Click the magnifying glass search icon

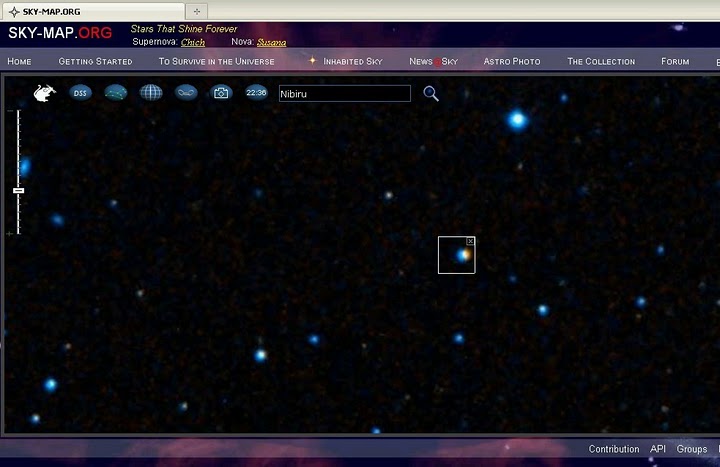point(431,93)
